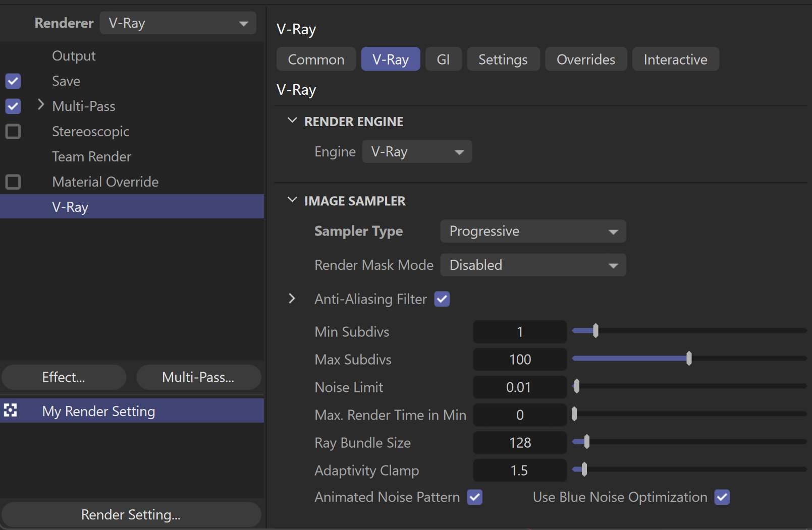Enable the Material Override checkbox
This screenshot has height=530, width=812.
(13, 182)
